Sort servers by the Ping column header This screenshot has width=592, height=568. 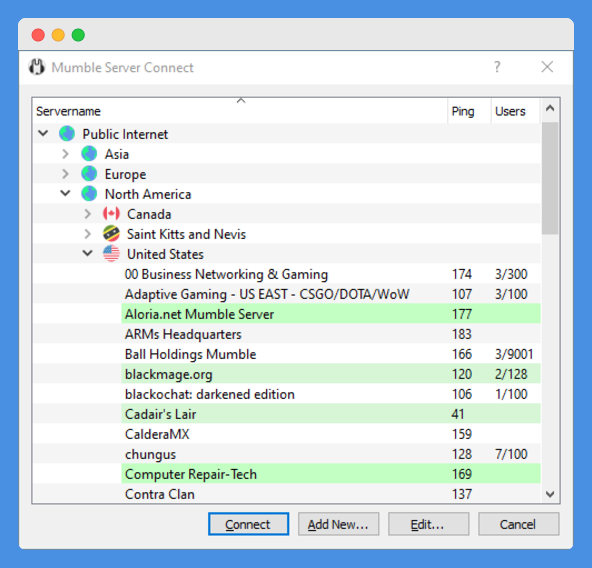(469, 111)
